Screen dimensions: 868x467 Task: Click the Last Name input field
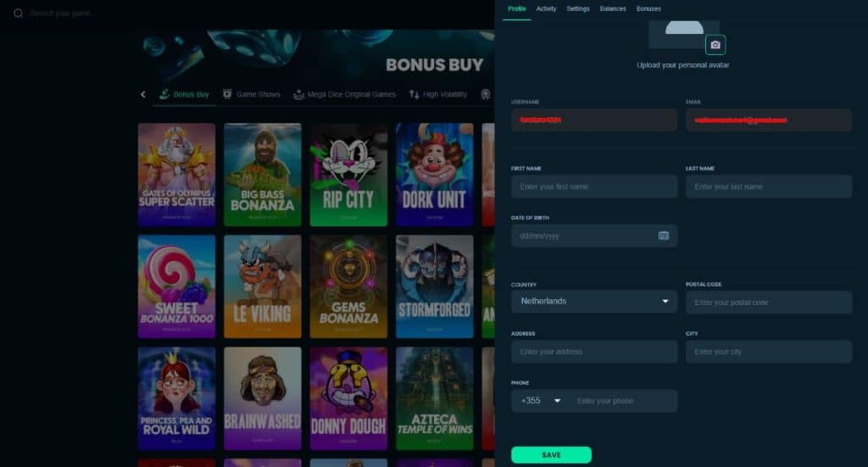tap(768, 186)
